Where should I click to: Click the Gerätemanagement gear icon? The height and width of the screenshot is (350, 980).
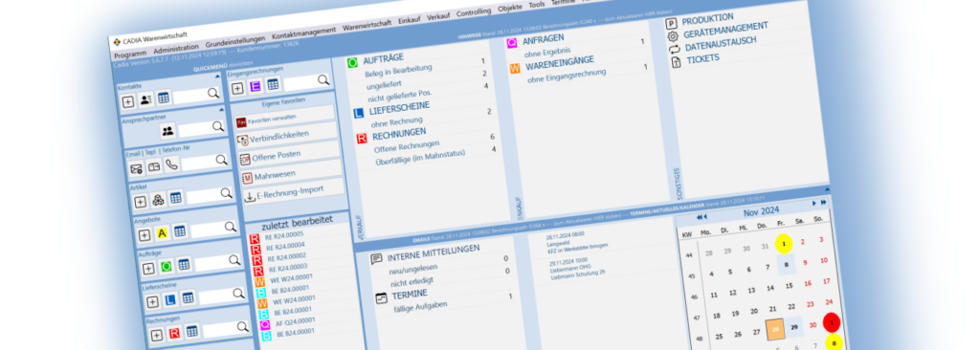coord(673,37)
